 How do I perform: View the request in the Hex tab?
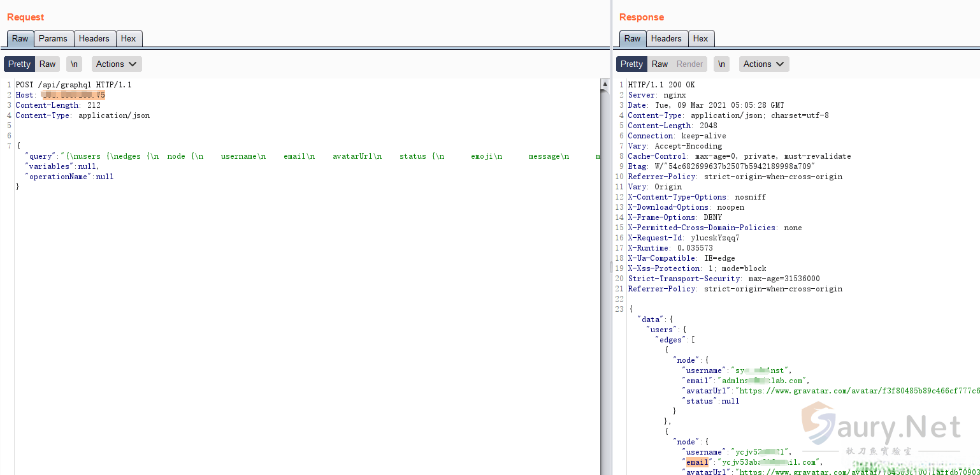(129, 38)
